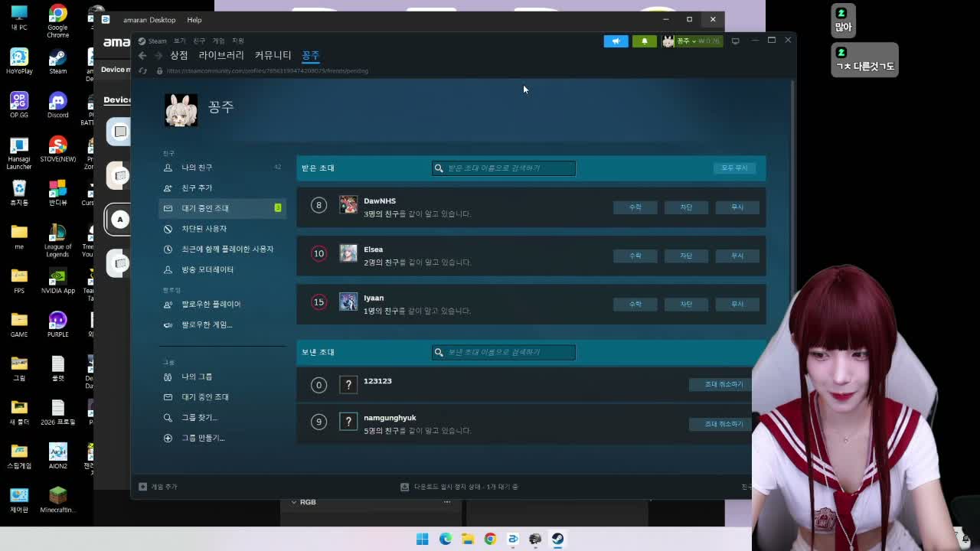The width and height of the screenshot is (980, 551).
Task: Switch to the 라이브러리 tab
Action: pyautogui.click(x=221, y=55)
